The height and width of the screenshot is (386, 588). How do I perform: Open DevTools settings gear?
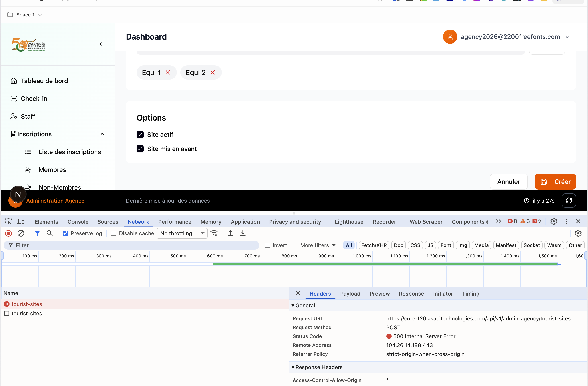pos(554,221)
